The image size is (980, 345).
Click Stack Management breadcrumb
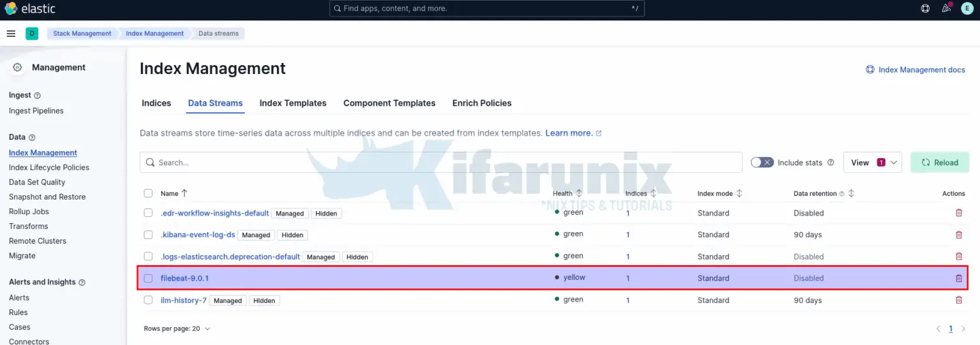pyautogui.click(x=82, y=34)
